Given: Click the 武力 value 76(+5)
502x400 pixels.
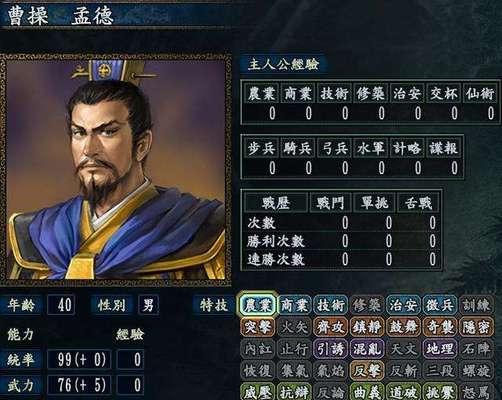Looking at the screenshot, I should (79, 385).
